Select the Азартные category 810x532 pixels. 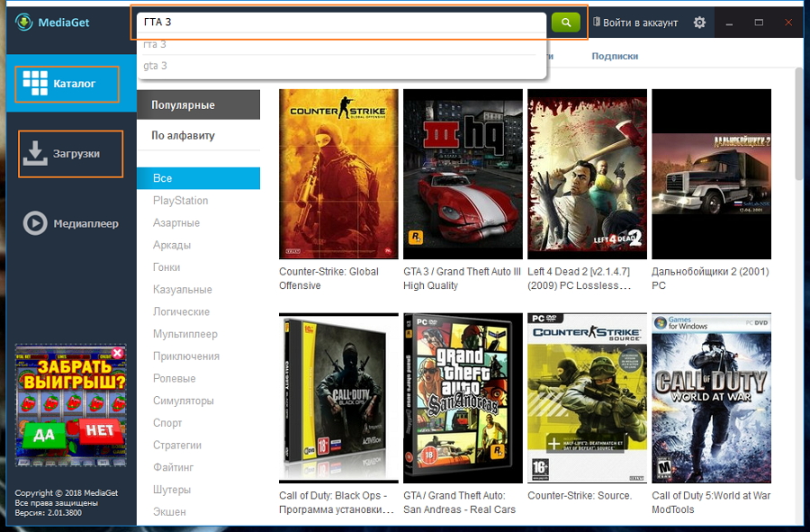click(x=176, y=222)
